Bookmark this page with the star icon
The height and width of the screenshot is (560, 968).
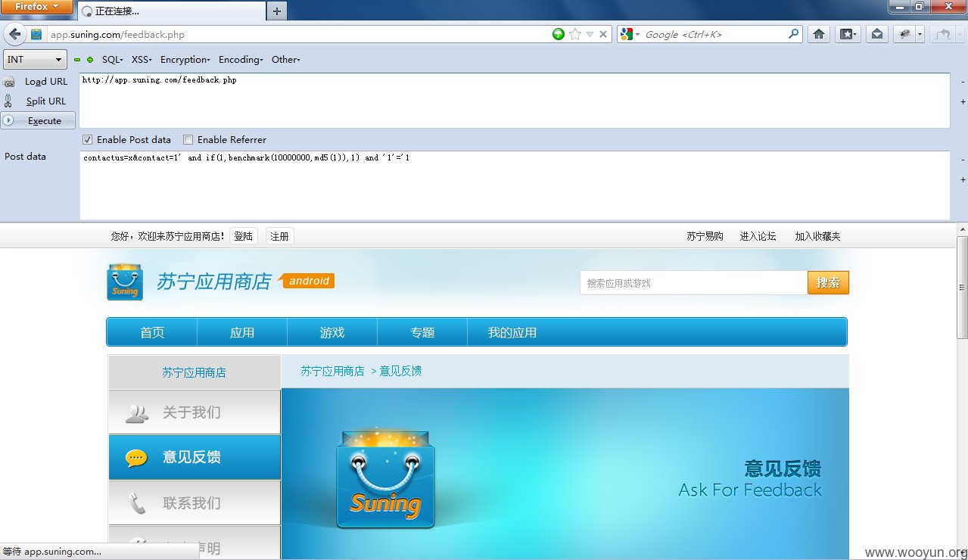pos(575,34)
